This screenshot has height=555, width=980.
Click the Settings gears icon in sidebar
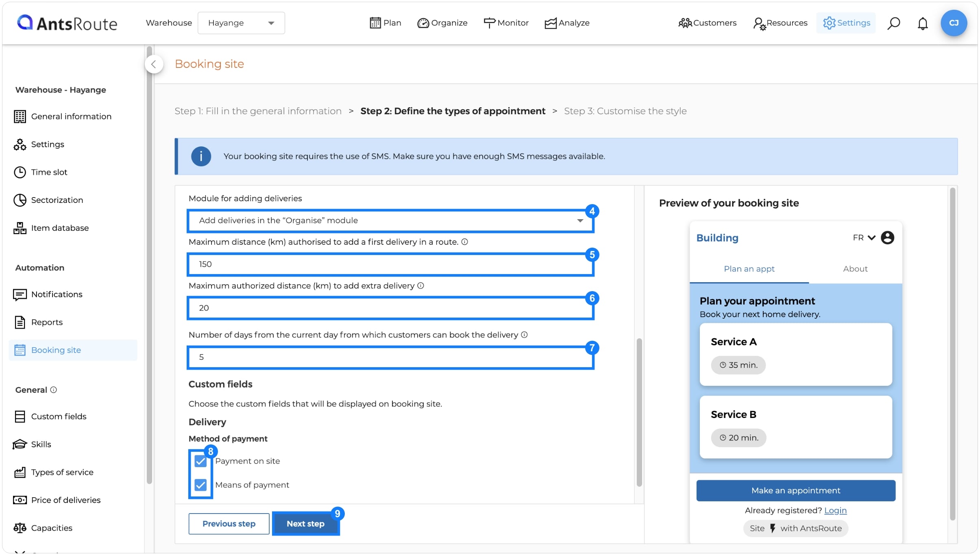click(20, 144)
